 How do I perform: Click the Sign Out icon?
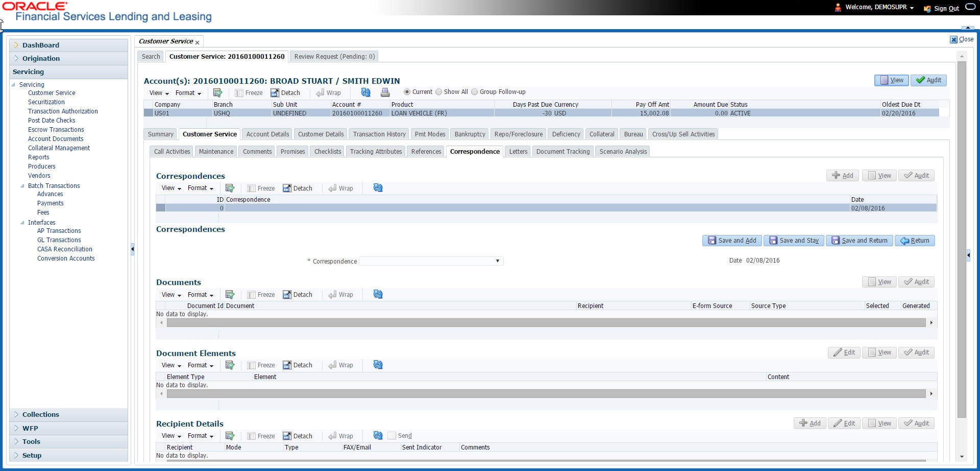(x=927, y=8)
